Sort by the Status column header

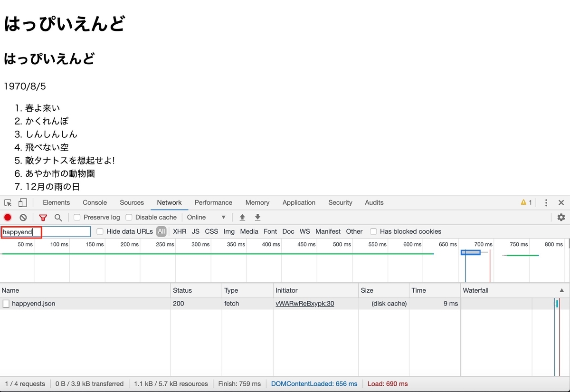tap(196, 290)
